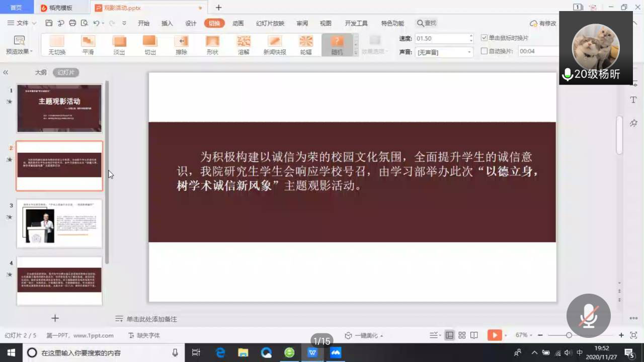
Task: Click the zoom slider handle
Action: 569,335
